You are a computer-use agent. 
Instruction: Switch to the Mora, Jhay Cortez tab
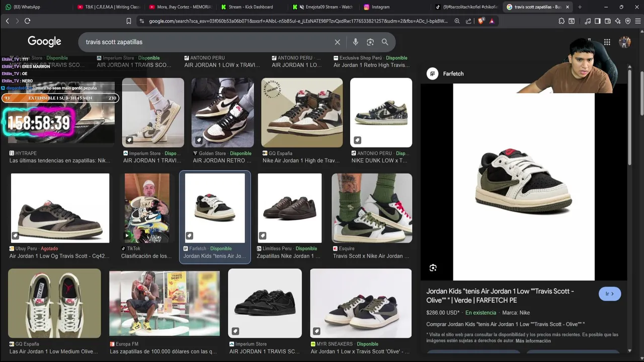coord(180,7)
